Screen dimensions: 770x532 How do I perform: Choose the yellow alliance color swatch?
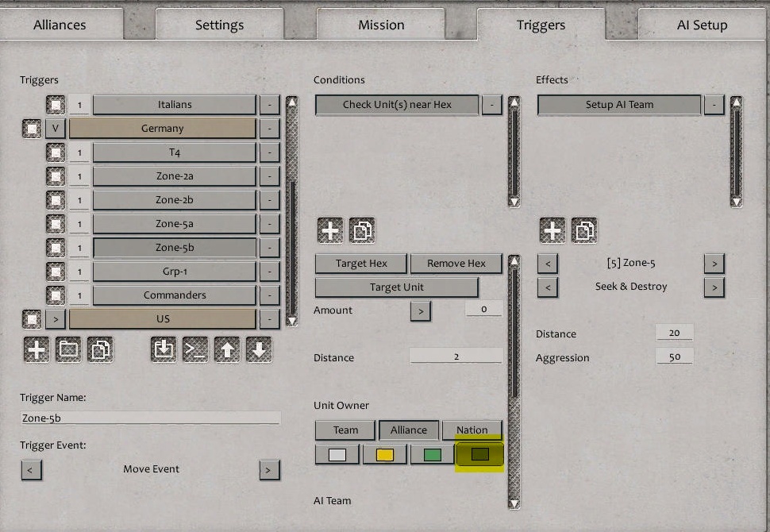tap(385, 454)
